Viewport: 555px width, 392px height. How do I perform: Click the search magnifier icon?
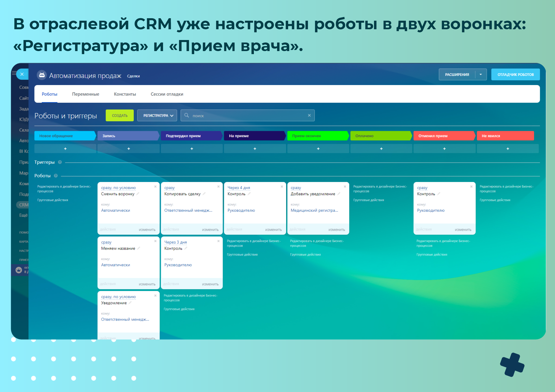point(187,115)
